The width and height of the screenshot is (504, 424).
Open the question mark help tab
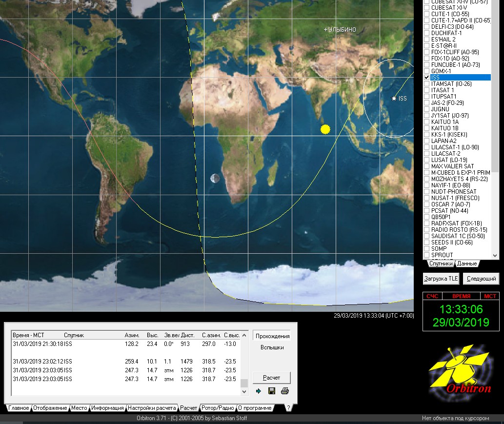288,408
